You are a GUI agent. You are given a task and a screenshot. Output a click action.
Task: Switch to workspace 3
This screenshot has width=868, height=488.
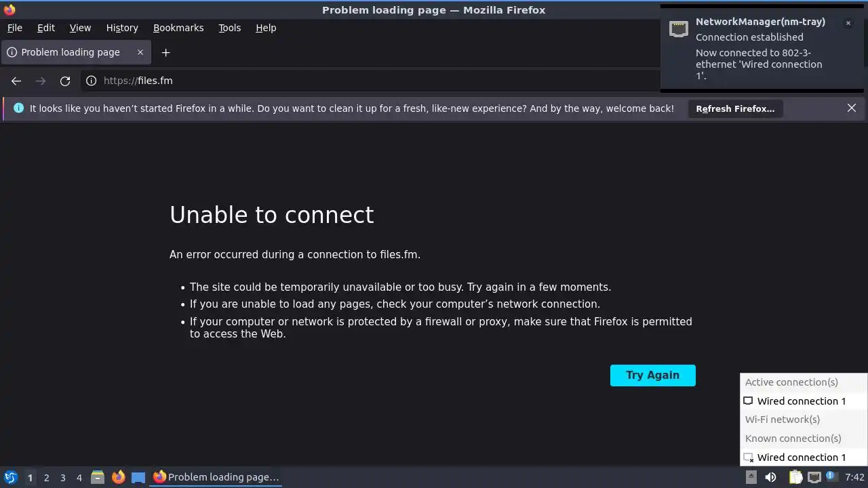[62, 477]
